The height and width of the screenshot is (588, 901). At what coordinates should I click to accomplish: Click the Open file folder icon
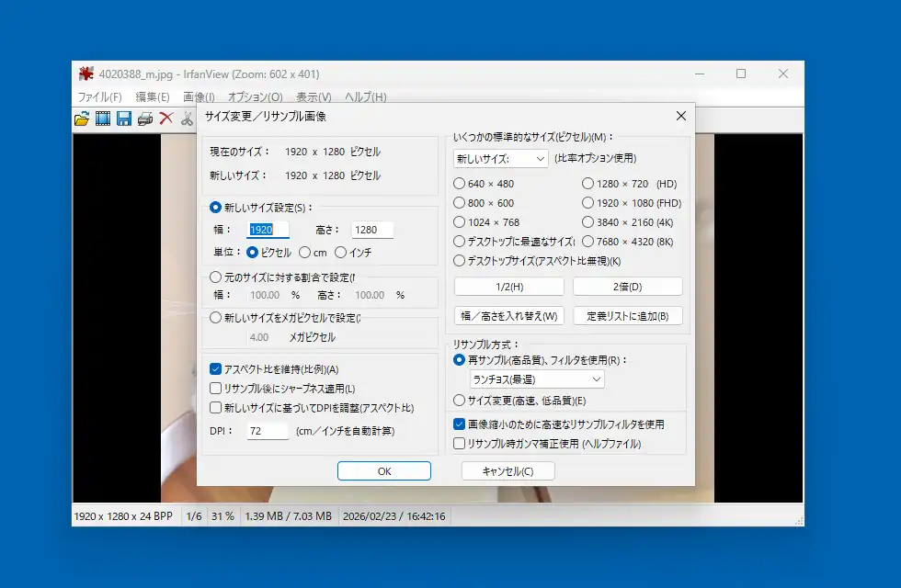click(x=82, y=119)
